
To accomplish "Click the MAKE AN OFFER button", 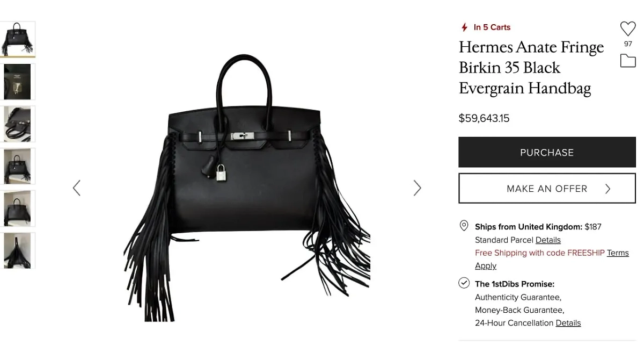I will 547,188.
